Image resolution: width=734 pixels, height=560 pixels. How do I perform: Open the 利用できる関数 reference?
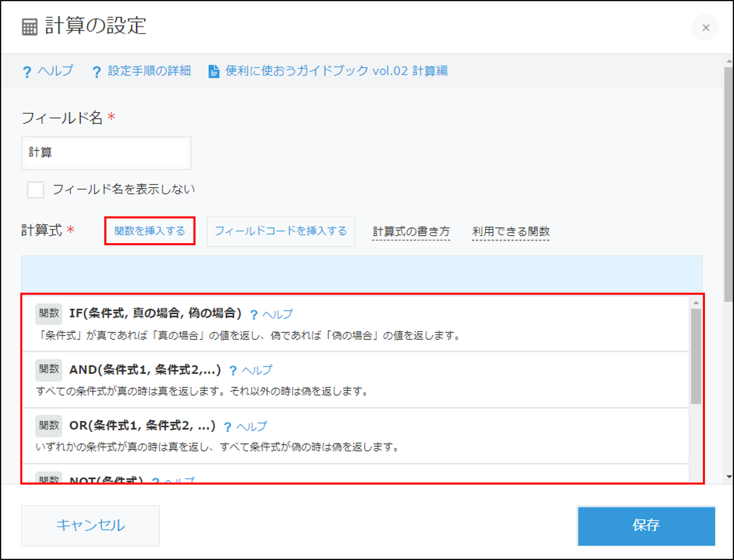coord(511,232)
